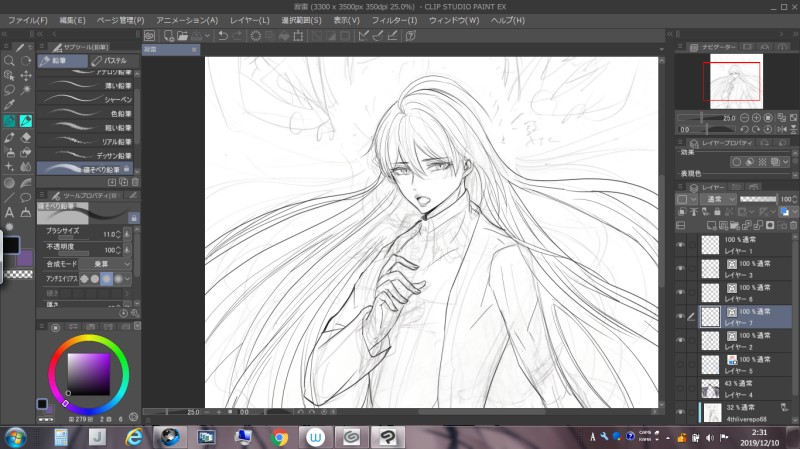Open layer blending mode 通常 dropdown
The image size is (800, 449).
click(x=718, y=199)
